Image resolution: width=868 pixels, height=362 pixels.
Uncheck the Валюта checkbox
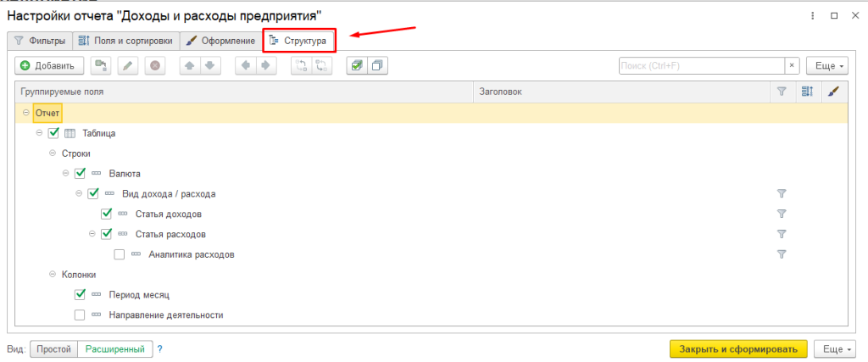tap(80, 173)
